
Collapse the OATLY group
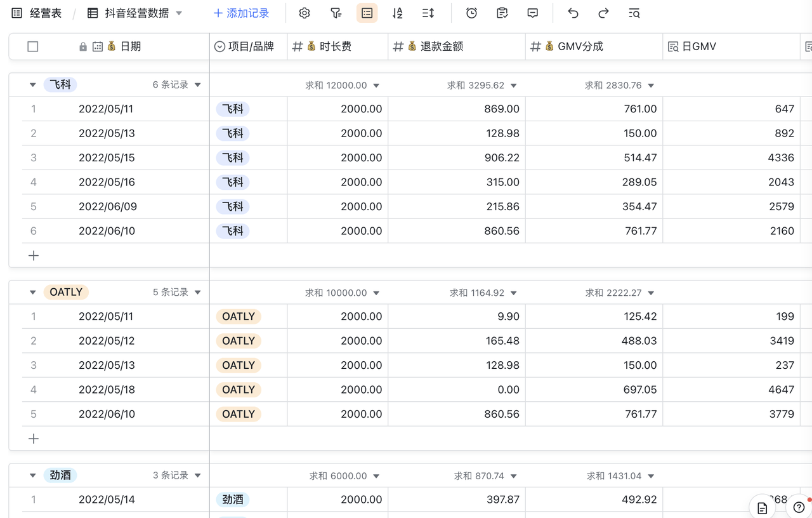pyautogui.click(x=32, y=293)
